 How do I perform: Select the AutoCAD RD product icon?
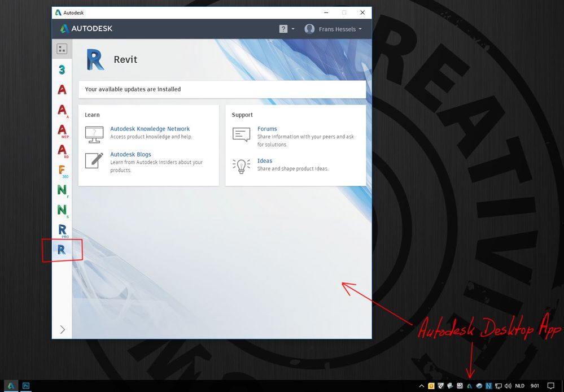click(63, 150)
